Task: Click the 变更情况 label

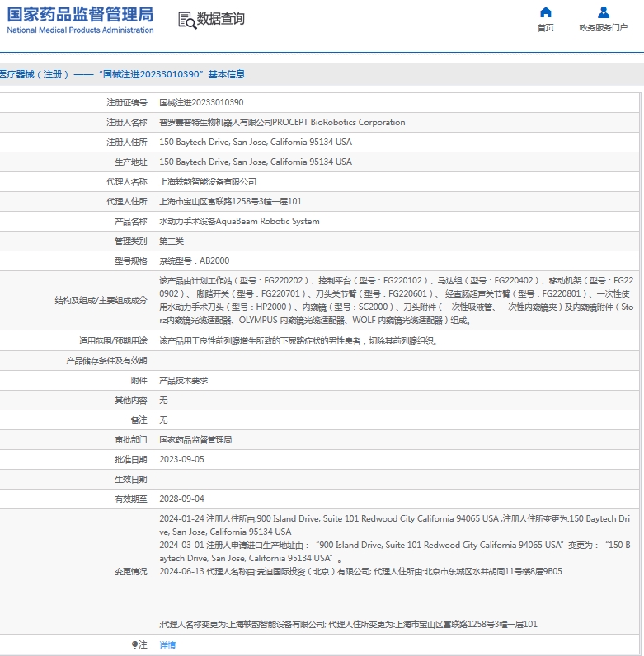Action: point(131,571)
